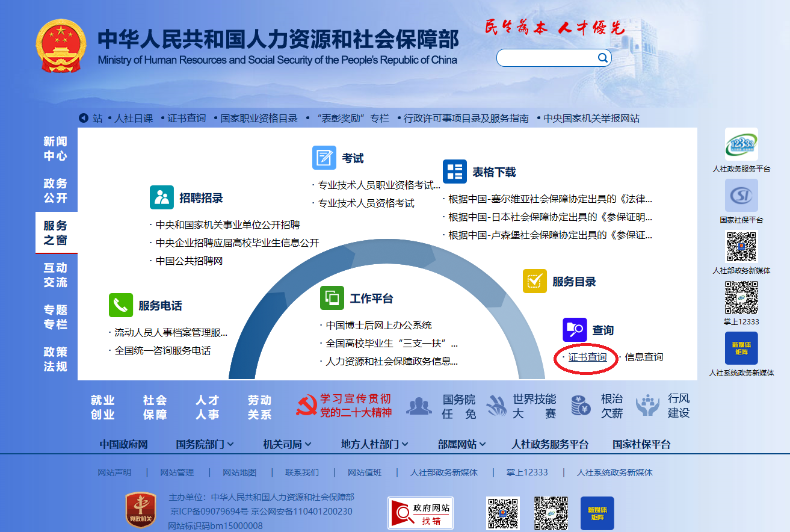Select the 服务之窗 tab

(x=56, y=233)
